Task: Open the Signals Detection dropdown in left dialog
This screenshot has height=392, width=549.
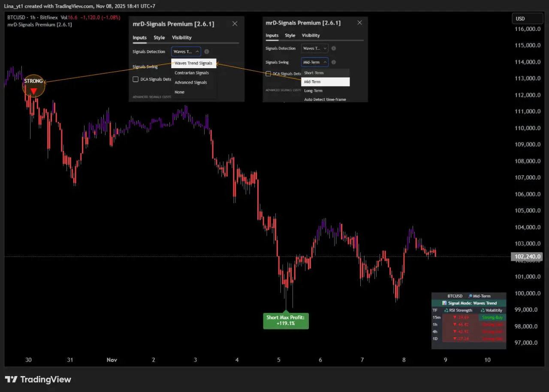Action: 186,51
